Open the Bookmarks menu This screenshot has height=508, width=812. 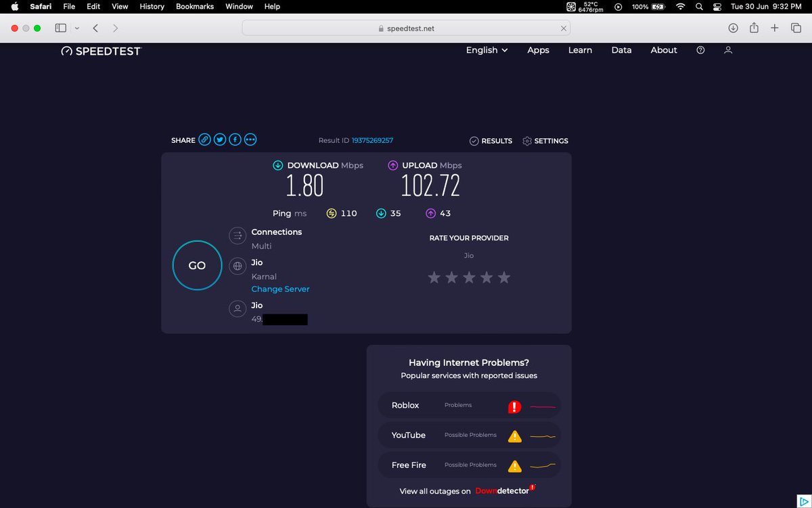(195, 6)
